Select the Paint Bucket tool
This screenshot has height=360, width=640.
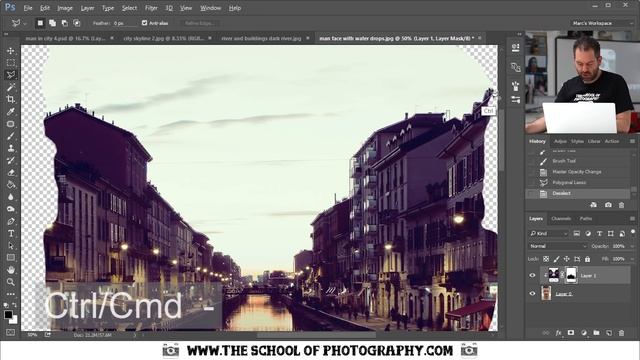point(11,184)
